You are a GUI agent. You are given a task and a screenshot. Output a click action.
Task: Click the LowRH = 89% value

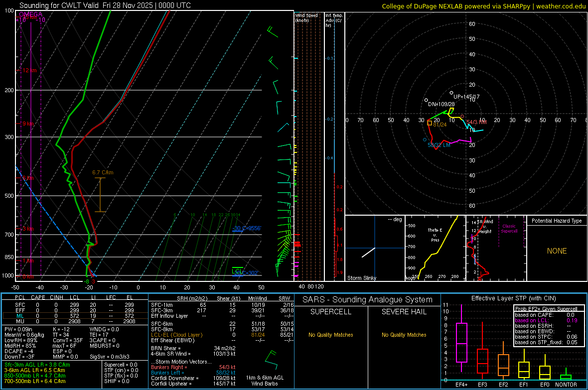pos(20,340)
